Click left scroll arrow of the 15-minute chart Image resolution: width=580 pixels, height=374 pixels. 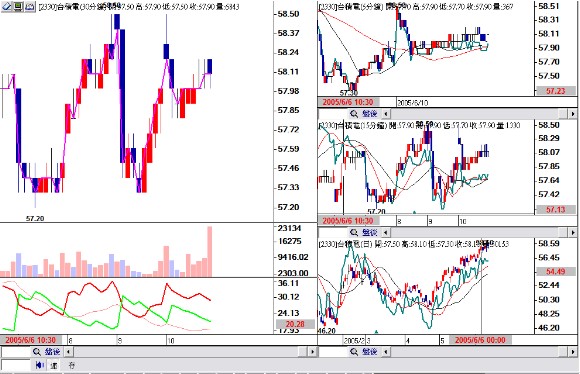(386, 232)
